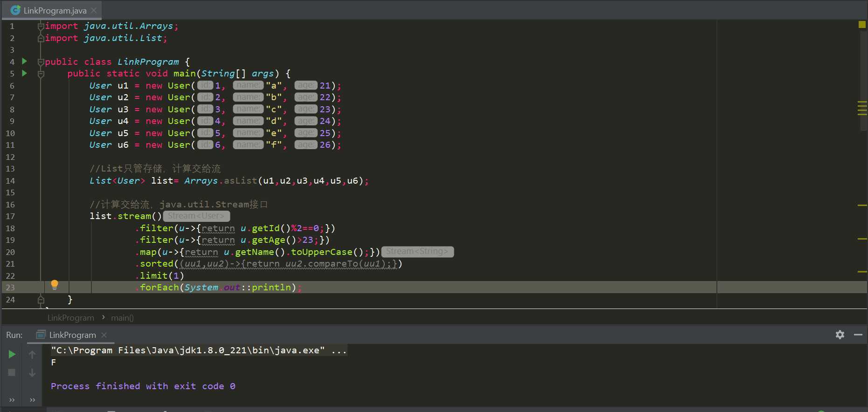Click the 'name:' hint on line 6
Image resolution: width=868 pixels, height=412 pixels.
(248, 85)
